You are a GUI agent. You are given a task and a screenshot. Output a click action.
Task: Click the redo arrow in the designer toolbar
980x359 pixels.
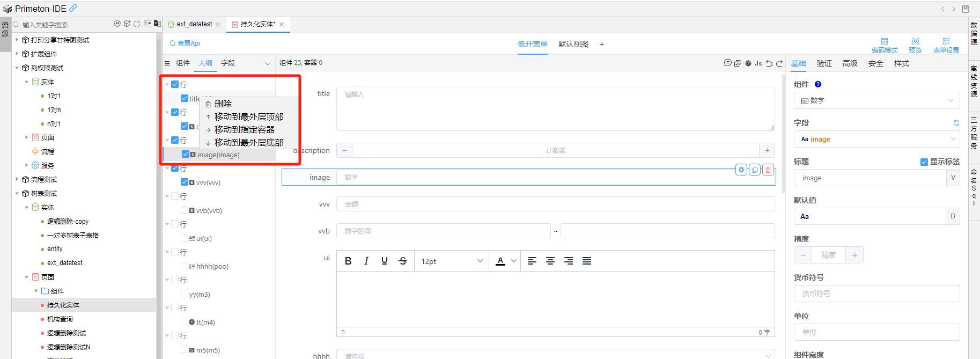(x=779, y=63)
